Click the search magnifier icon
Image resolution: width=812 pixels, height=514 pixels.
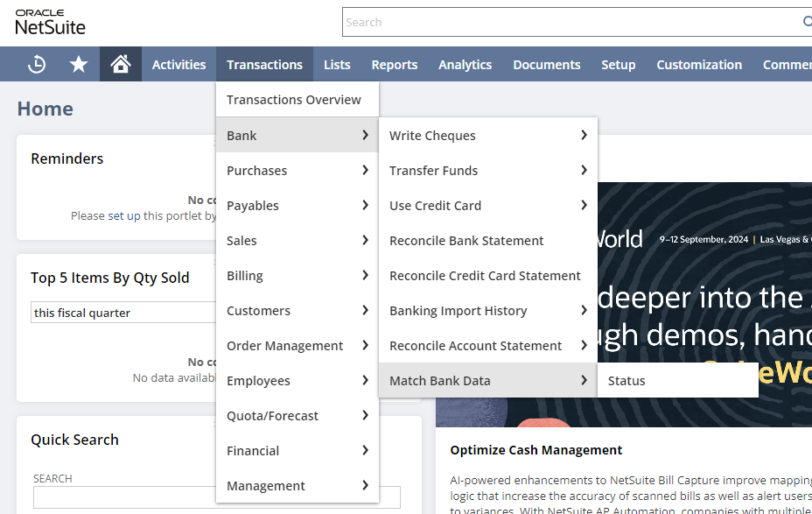(806, 22)
